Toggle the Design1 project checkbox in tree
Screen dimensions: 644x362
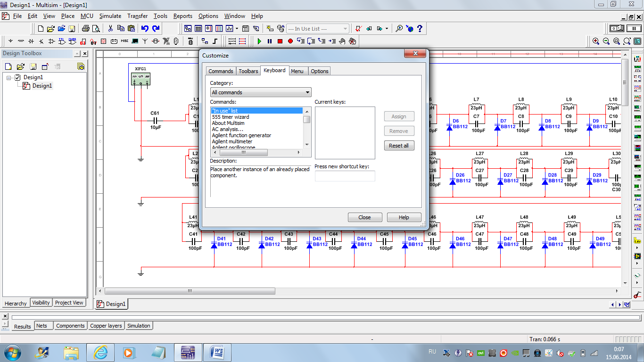pyautogui.click(x=18, y=77)
